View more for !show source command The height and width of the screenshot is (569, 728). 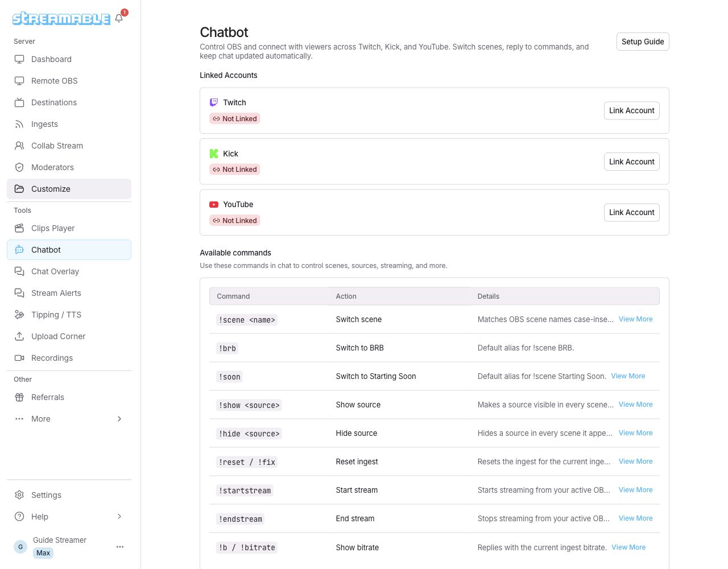point(636,405)
